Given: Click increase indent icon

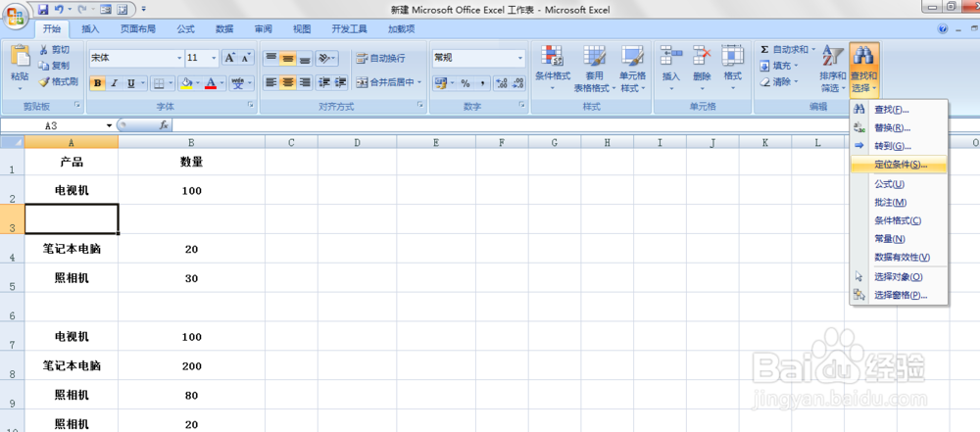Looking at the screenshot, I should pos(341,82).
